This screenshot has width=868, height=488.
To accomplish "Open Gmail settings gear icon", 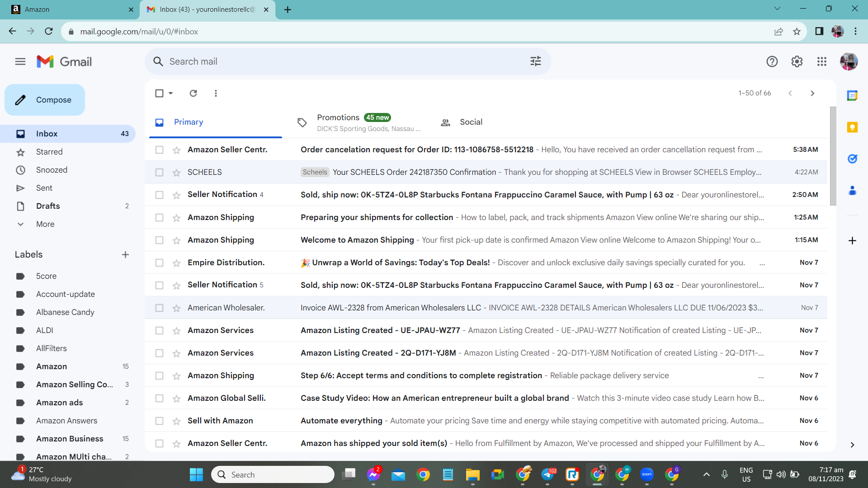I will tap(797, 61).
